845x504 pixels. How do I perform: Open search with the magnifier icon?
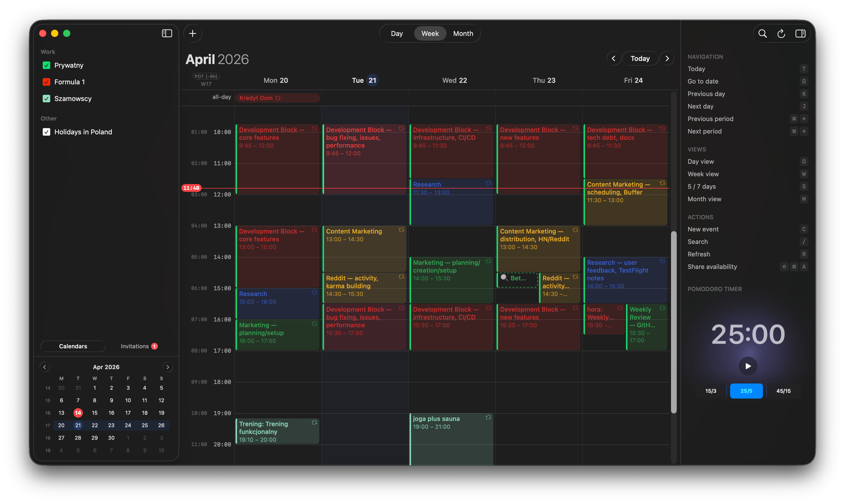(x=762, y=33)
